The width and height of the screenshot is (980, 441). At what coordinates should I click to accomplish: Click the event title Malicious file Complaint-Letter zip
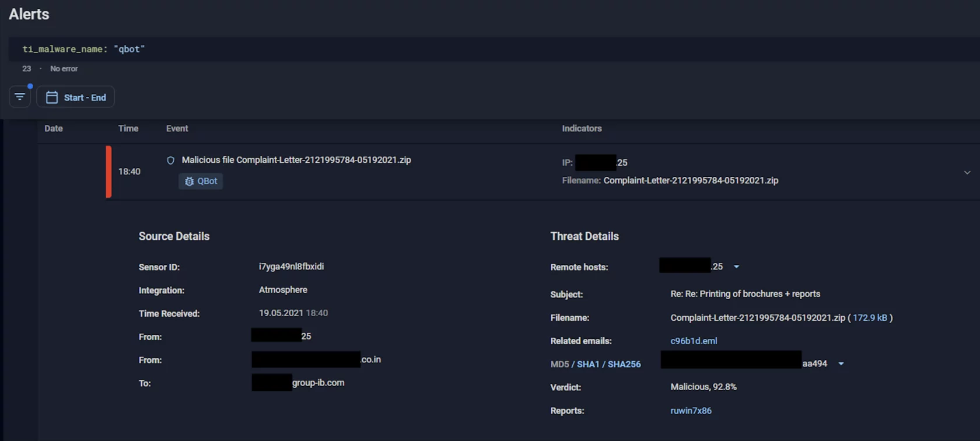(x=296, y=160)
